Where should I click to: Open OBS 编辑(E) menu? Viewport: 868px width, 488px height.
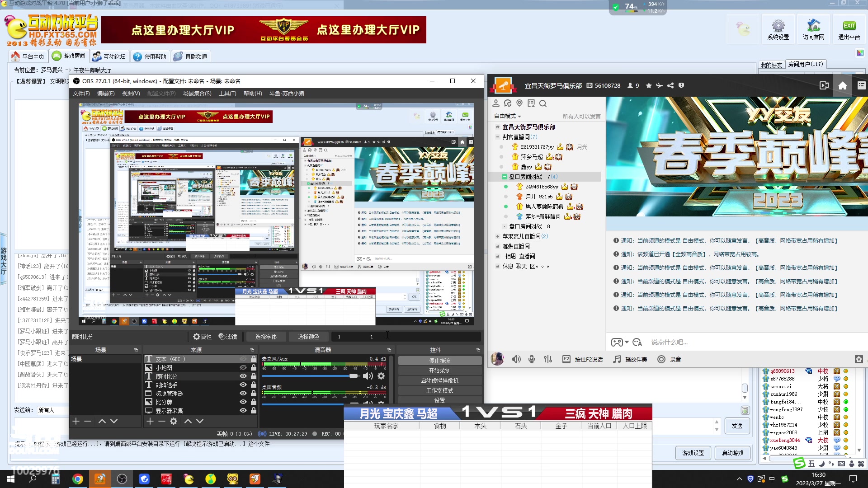pos(106,93)
